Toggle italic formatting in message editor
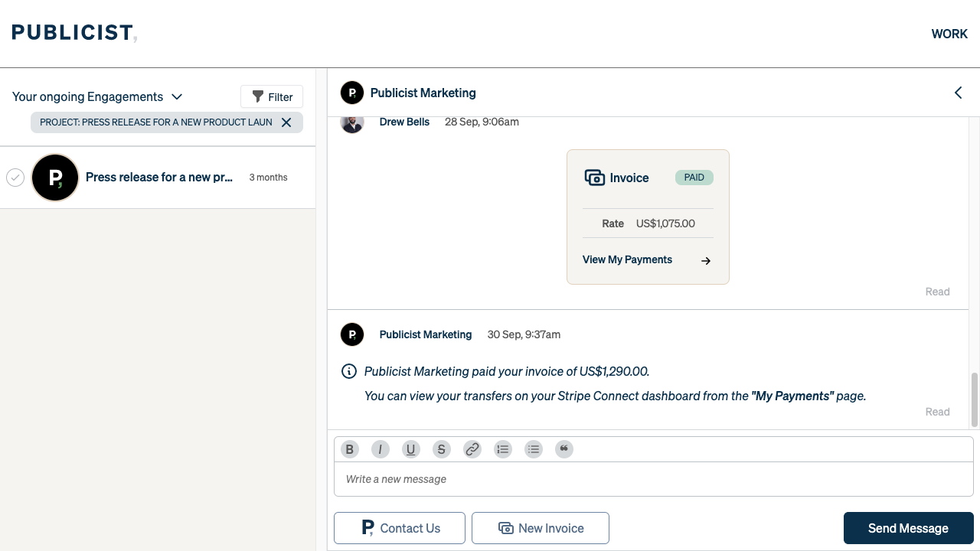Screen dimensions: 980x551 [x=381, y=449]
